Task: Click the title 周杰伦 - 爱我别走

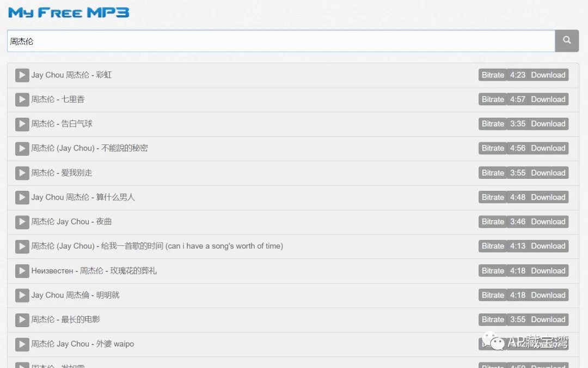Action: click(x=62, y=173)
